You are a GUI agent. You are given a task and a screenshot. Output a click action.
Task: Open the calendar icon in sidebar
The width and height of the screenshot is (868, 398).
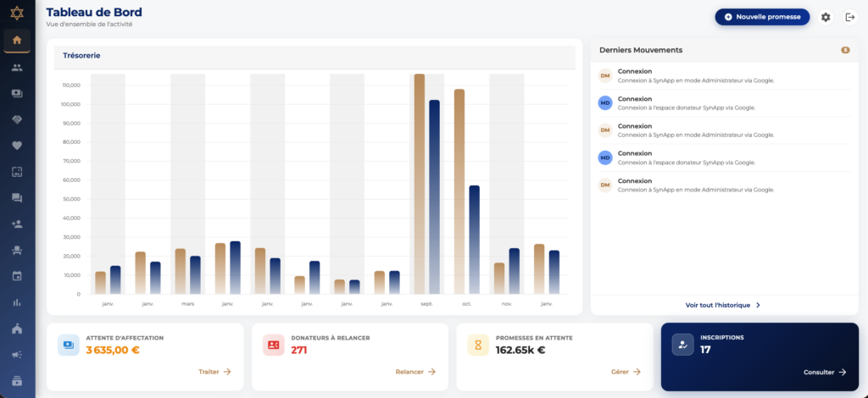[x=17, y=276]
